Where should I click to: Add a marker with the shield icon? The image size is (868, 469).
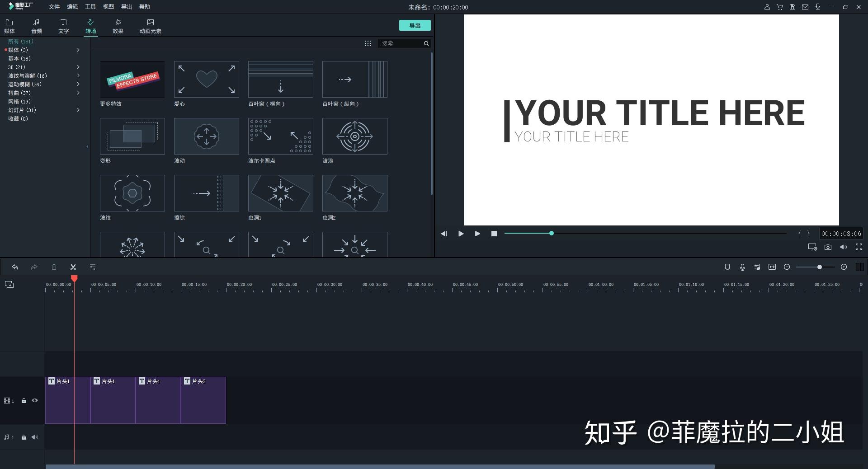tap(727, 267)
